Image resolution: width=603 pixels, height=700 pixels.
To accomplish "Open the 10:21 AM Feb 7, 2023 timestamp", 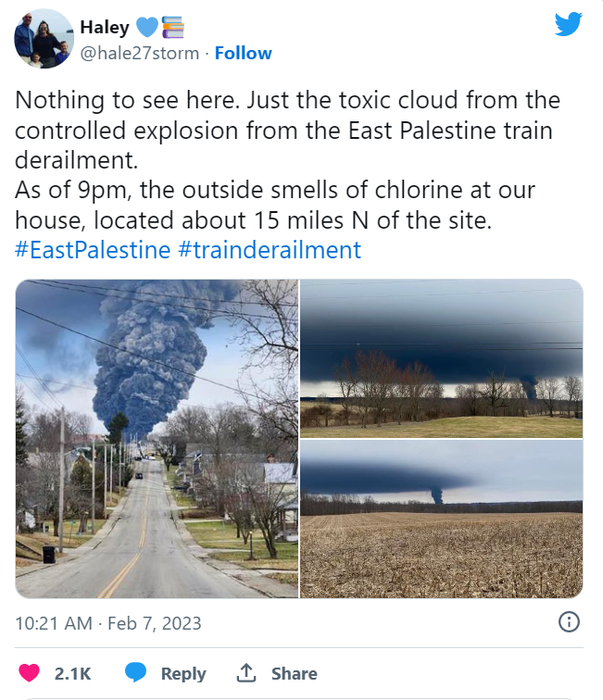I will 108,623.
